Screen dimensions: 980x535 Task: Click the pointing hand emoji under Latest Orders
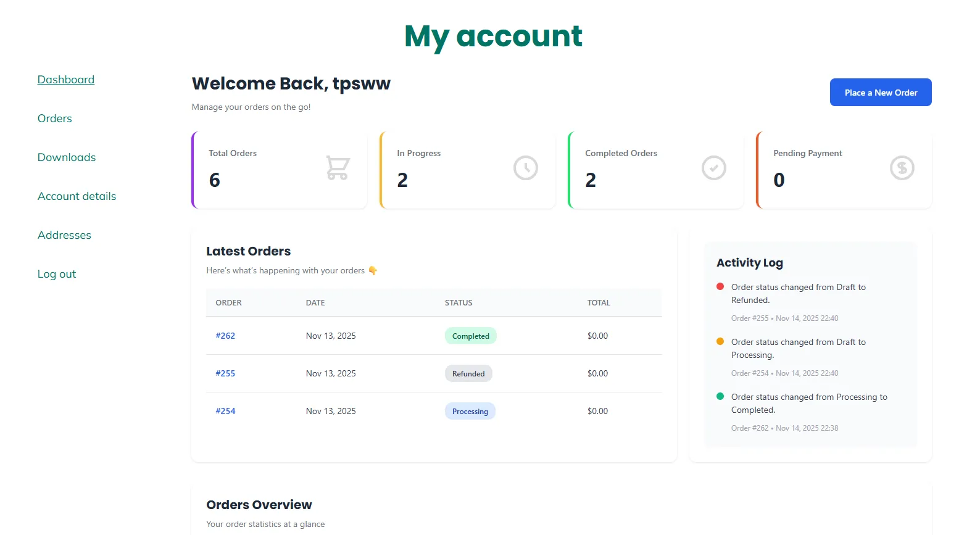coord(373,270)
